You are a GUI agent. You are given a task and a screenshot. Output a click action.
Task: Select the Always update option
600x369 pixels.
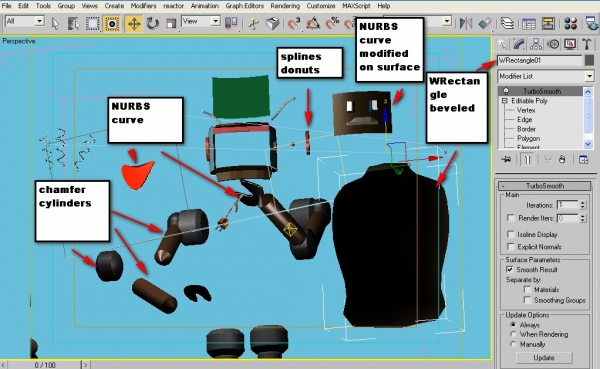point(513,324)
